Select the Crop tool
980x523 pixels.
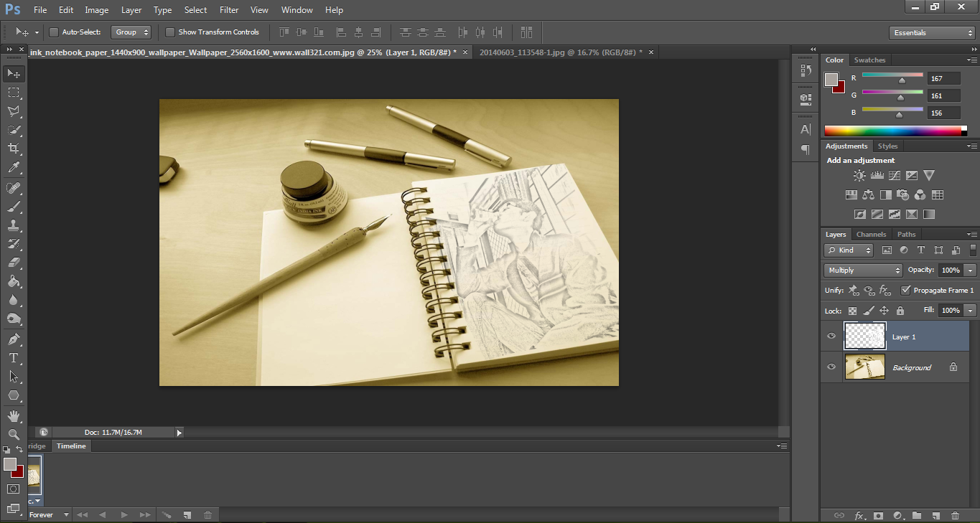click(14, 149)
